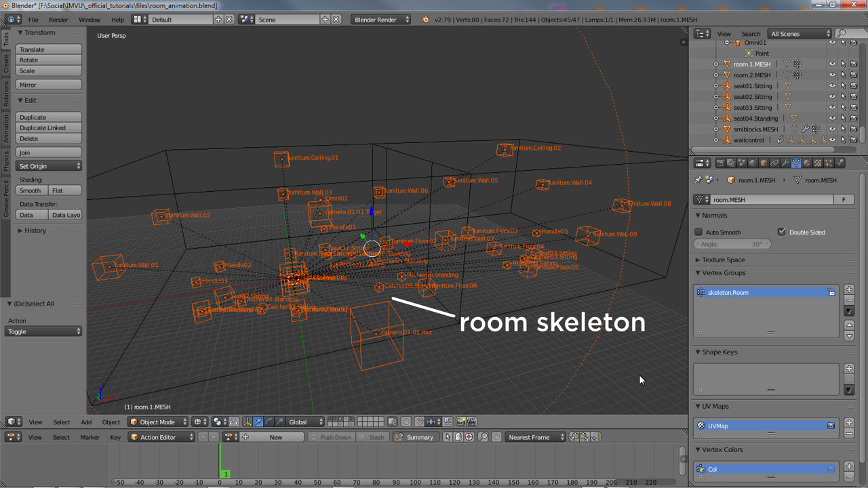Uncheck the Double Sided checkbox

[x=782, y=232]
